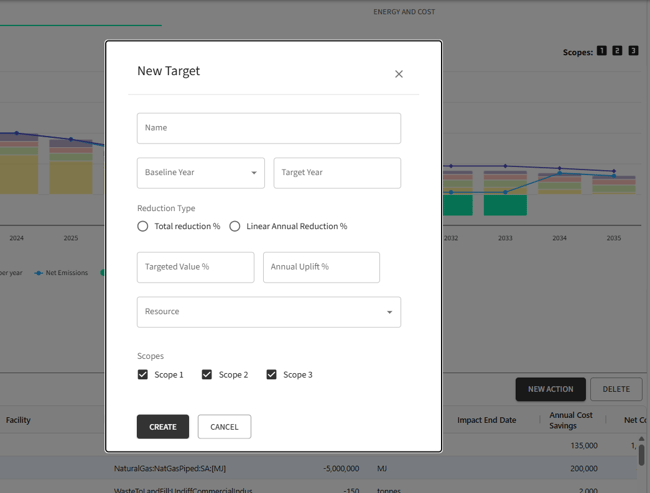Click the Baseline Year dropdown arrow
650x493 pixels.
[x=254, y=173]
